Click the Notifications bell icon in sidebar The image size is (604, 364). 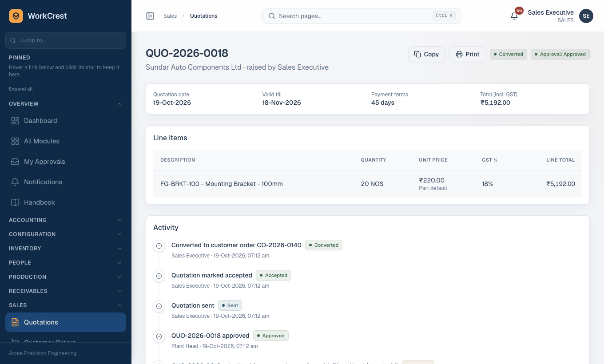(x=15, y=182)
